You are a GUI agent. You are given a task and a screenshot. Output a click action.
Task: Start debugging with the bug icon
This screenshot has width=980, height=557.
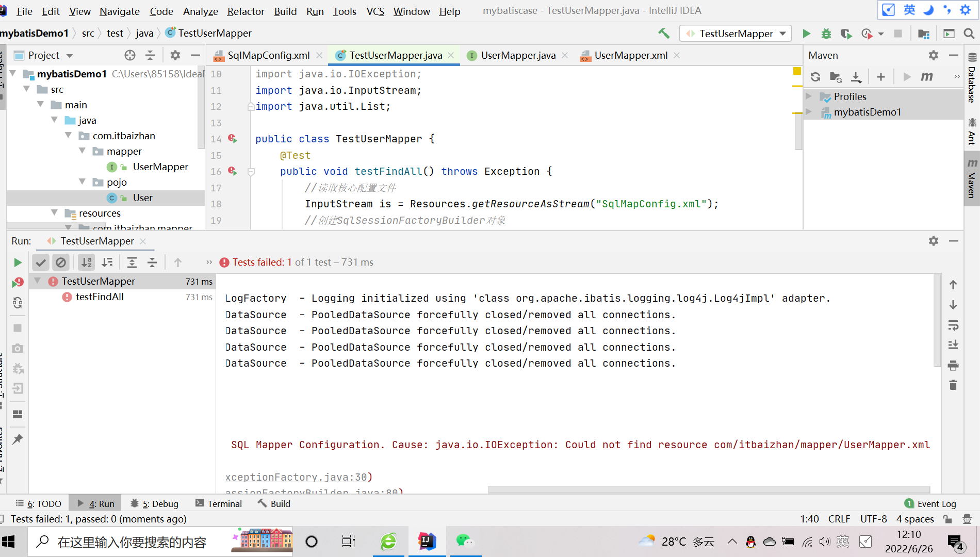coord(826,34)
